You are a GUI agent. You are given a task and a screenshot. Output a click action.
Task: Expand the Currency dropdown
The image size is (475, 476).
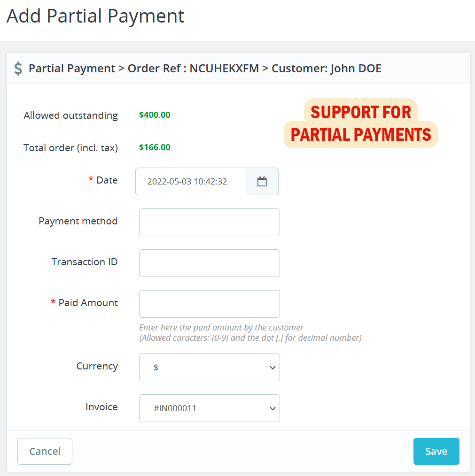click(x=210, y=367)
